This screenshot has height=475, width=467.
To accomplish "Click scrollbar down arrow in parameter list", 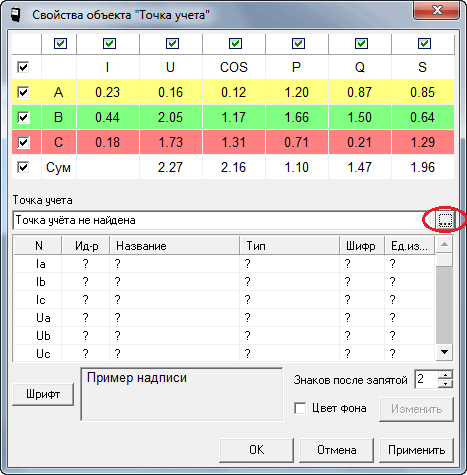I will (444, 352).
